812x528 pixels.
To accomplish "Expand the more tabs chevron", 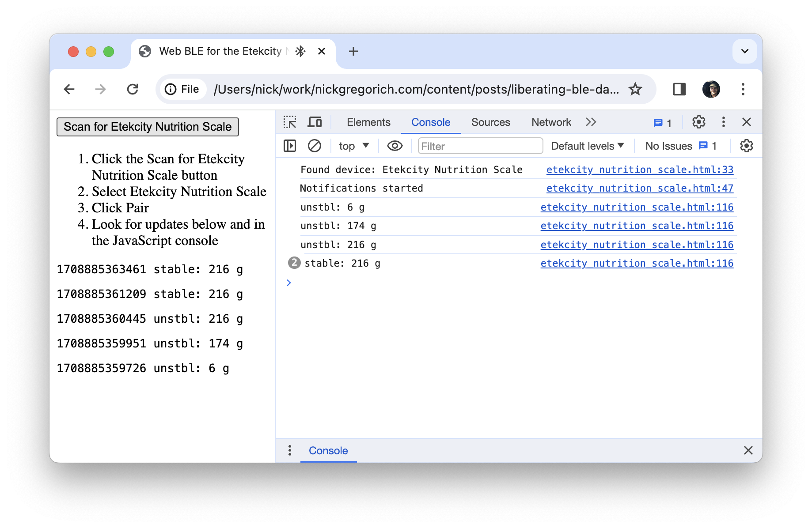I will point(591,122).
